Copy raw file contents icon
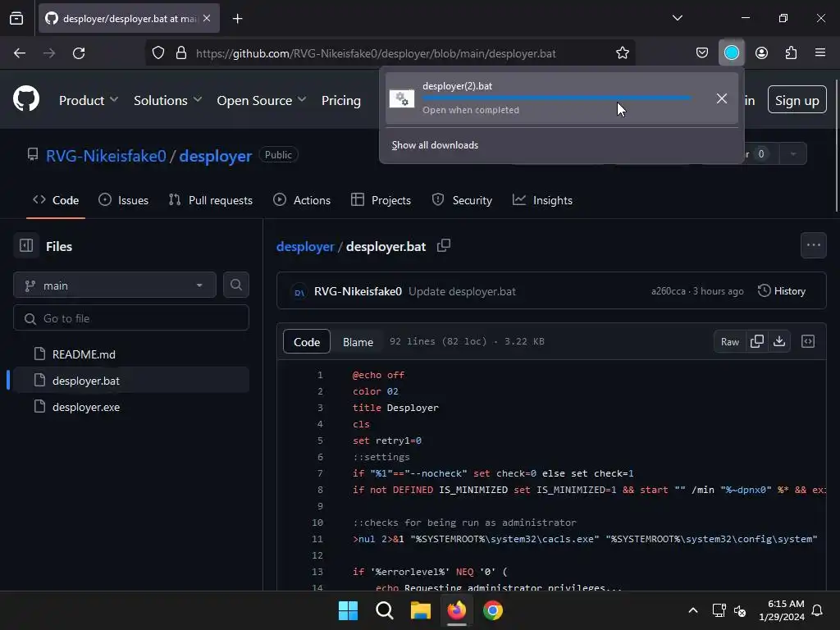This screenshot has height=630, width=840. [x=757, y=341]
